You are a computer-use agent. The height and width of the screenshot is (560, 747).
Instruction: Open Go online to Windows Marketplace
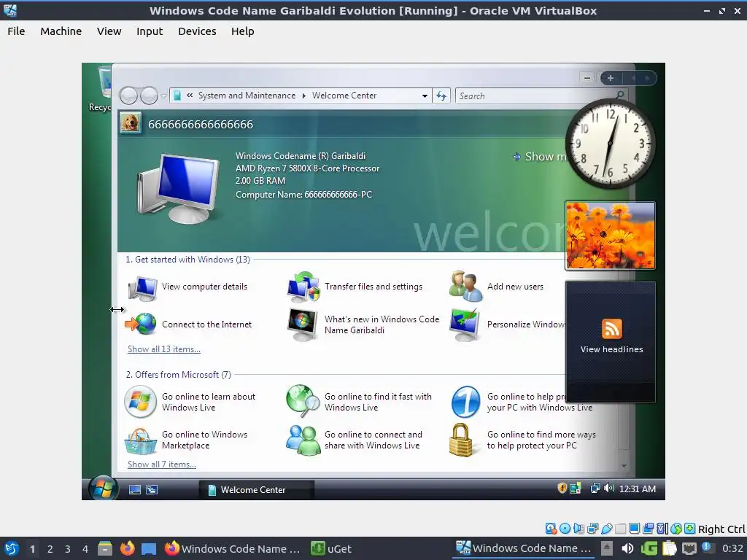point(186,440)
